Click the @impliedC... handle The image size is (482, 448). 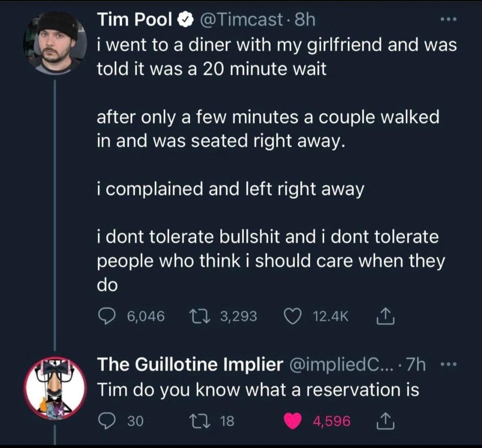(337, 365)
